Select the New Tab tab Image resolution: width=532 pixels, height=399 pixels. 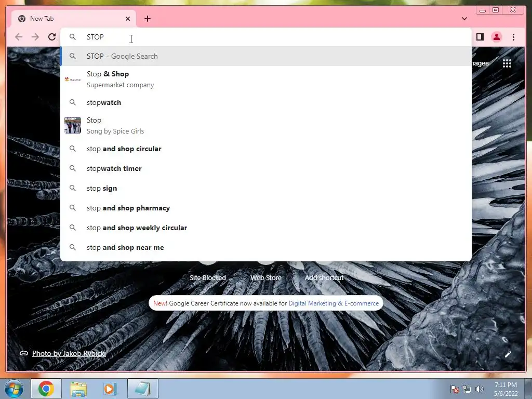click(x=74, y=19)
